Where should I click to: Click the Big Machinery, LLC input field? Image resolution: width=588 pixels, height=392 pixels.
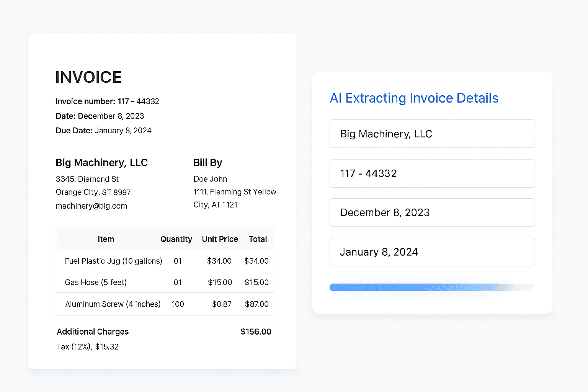(432, 134)
